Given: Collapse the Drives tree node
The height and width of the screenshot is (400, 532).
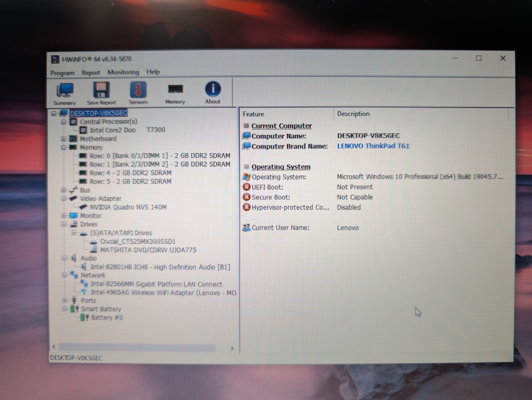Looking at the screenshot, I should click(64, 224).
